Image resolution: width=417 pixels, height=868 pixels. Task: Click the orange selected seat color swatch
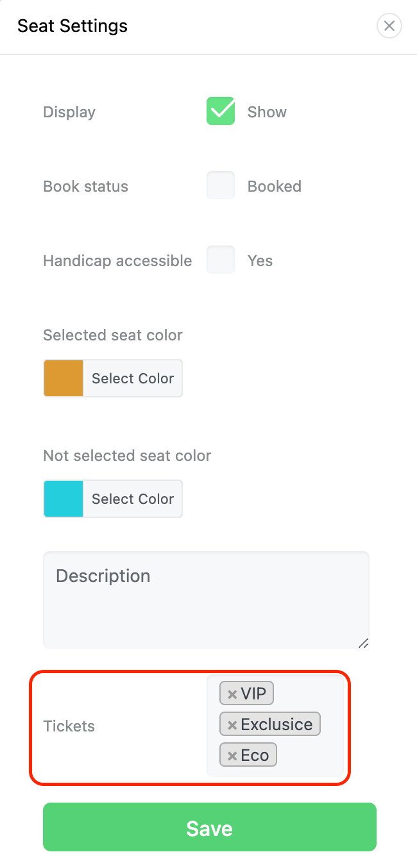(x=64, y=378)
